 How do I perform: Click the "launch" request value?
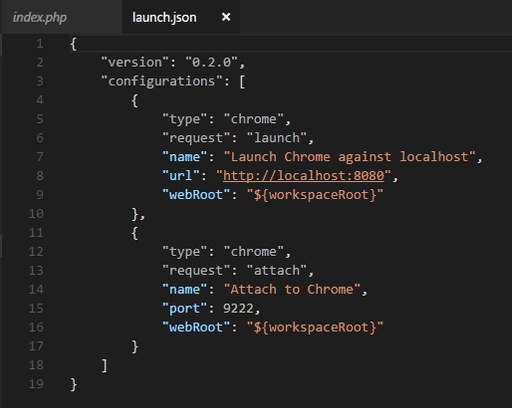(277, 138)
